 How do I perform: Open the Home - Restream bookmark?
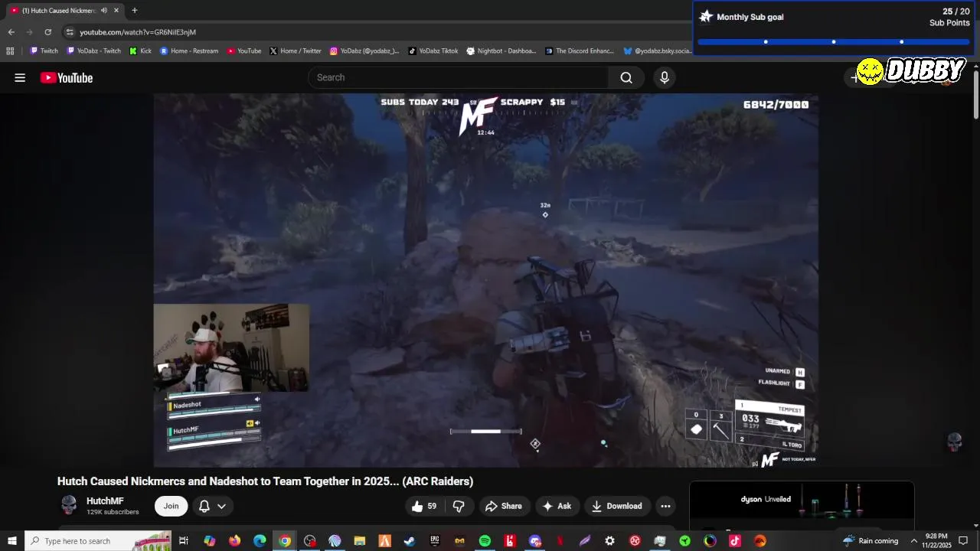(189, 51)
